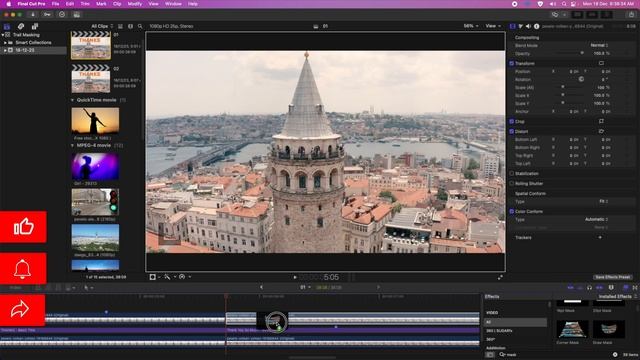Expand the 18-12-23 event
This screenshot has width=640, height=360.
click(x=5, y=50)
